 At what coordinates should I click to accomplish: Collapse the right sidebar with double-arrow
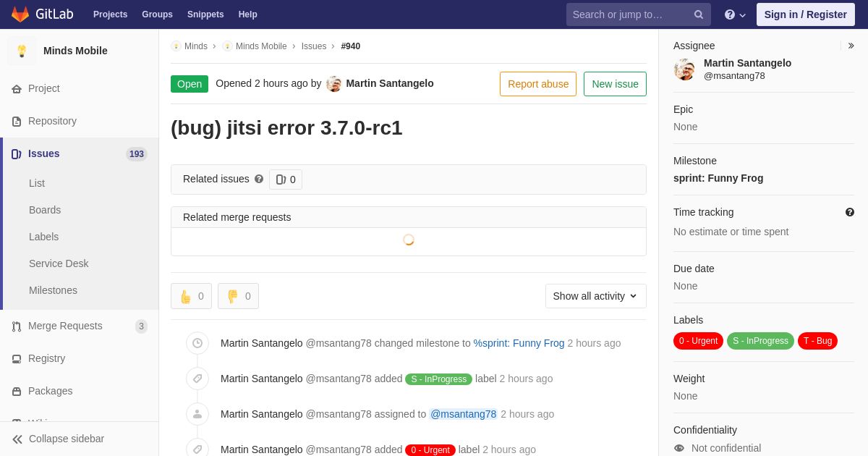[851, 46]
